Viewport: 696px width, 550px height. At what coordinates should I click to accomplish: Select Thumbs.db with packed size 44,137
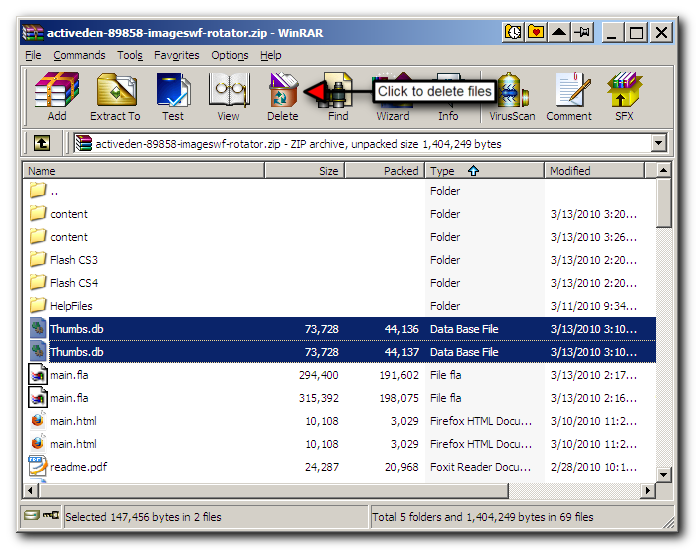coord(341,352)
